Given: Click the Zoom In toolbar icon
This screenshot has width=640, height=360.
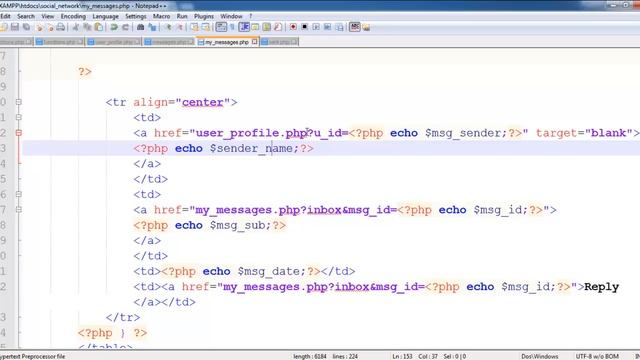Looking at the screenshot, I should 168,27.
